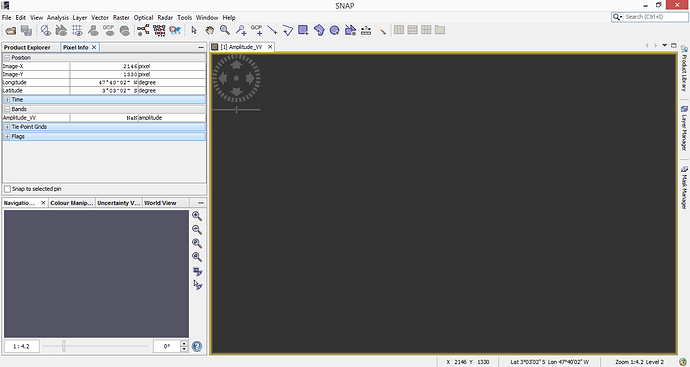Decrease rotation angle with down stepper

click(184, 349)
